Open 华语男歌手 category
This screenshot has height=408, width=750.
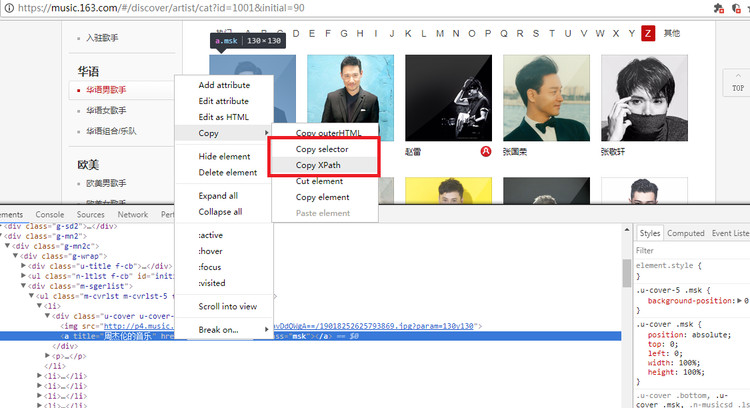(106, 90)
